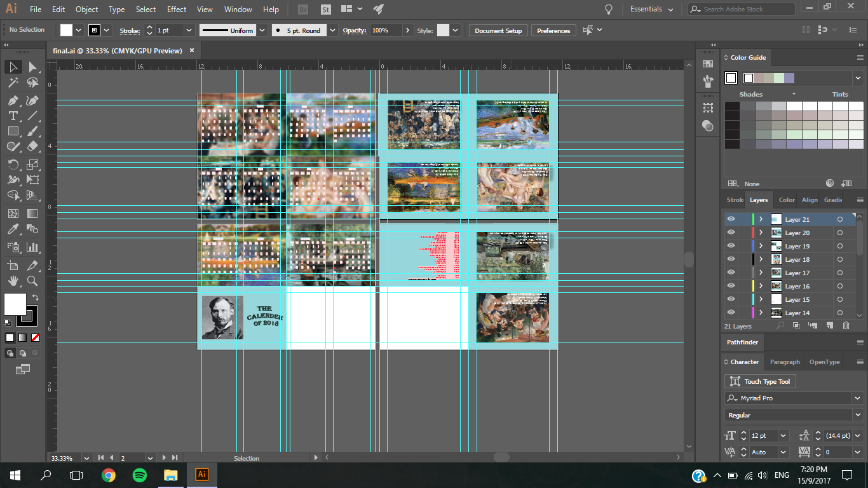This screenshot has height=488, width=868.
Task: Hide Layer 18 with eye icon
Action: [731, 259]
